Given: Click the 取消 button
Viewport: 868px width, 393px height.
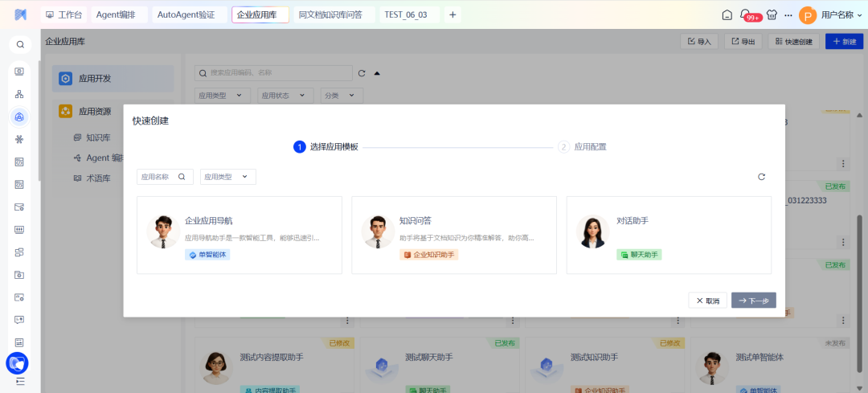Looking at the screenshot, I should [707, 301].
